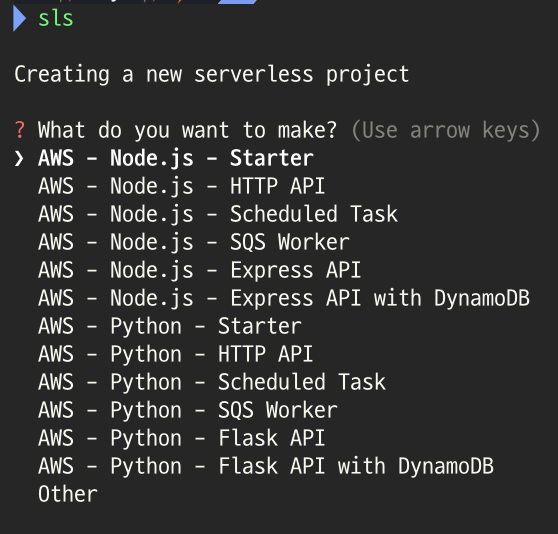
Task: Click the 'Use arrow keys' hint
Action: click(x=446, y=131)
